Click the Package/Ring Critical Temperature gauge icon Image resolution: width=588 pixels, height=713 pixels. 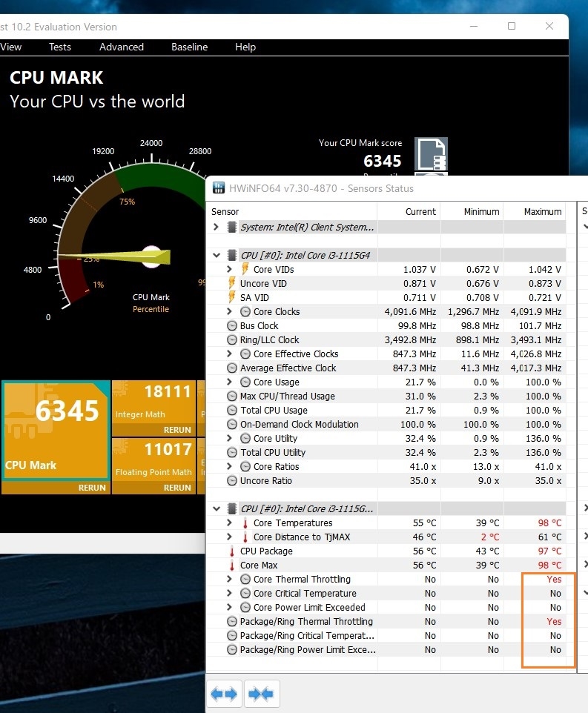232,636
